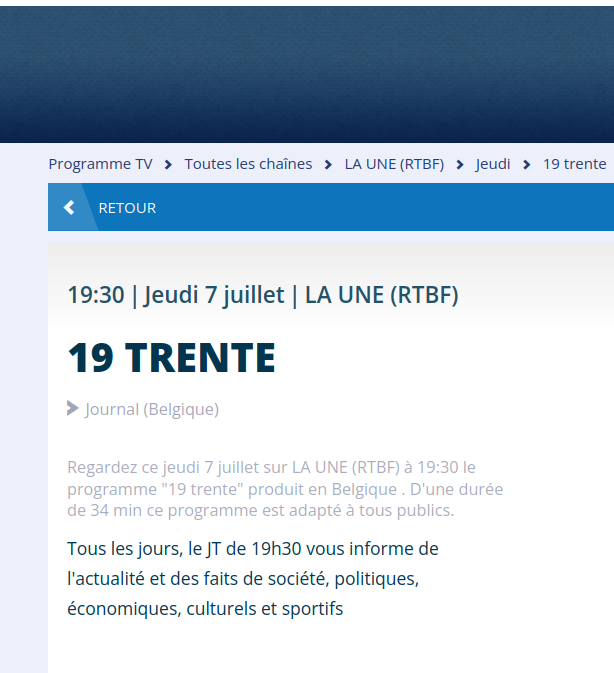Click the chevron after Programme TV
This screenshot has width=614, height=673.
click(x=169, y=165)
